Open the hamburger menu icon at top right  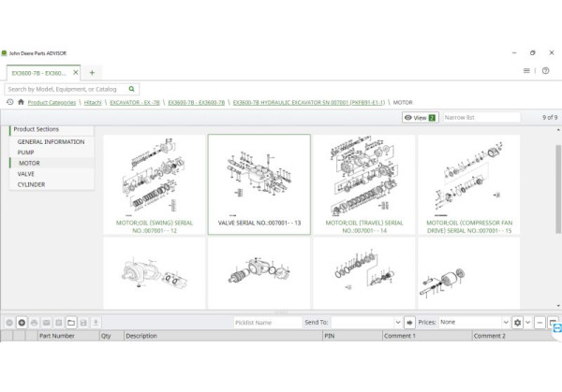click(527, 71)
